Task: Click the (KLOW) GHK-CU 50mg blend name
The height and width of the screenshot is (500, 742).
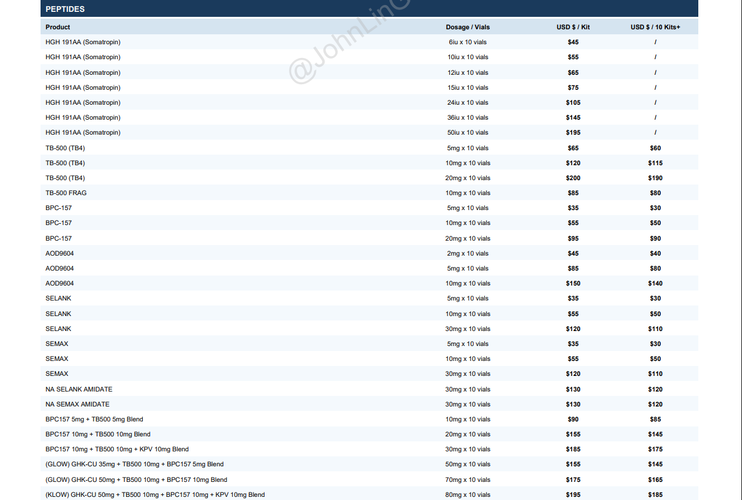Action: click(x=155, y=495)
